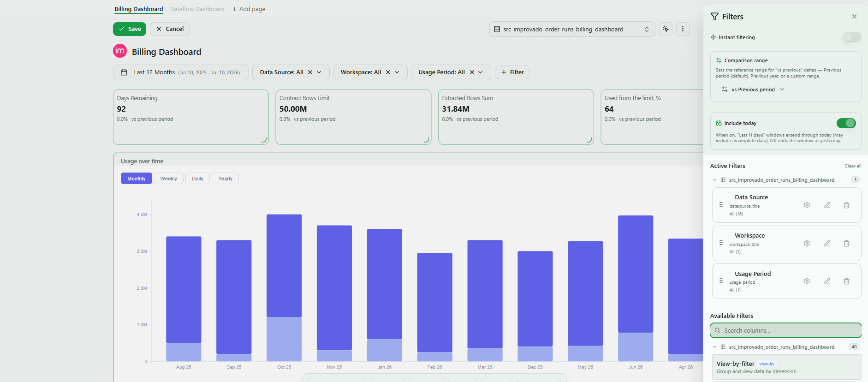Toggle the Instant filtering switch
868x382 pixels.
tap(851, 37)
